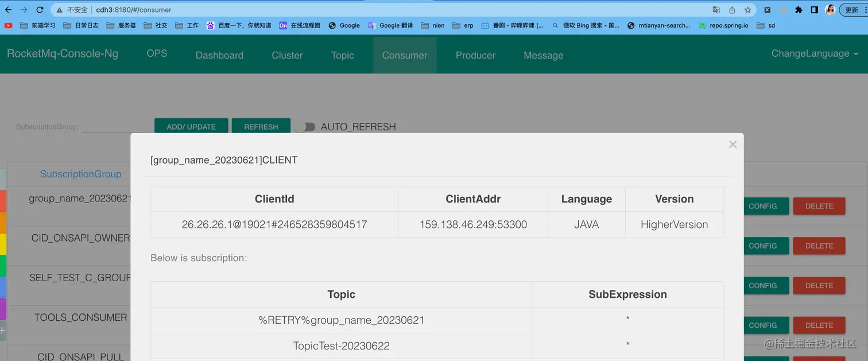Click the SubscriptionGroup filter input

[117, 126]
